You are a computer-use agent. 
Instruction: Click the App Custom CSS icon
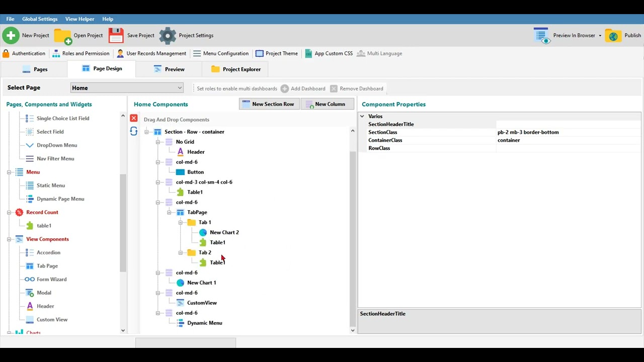[309, 53]
